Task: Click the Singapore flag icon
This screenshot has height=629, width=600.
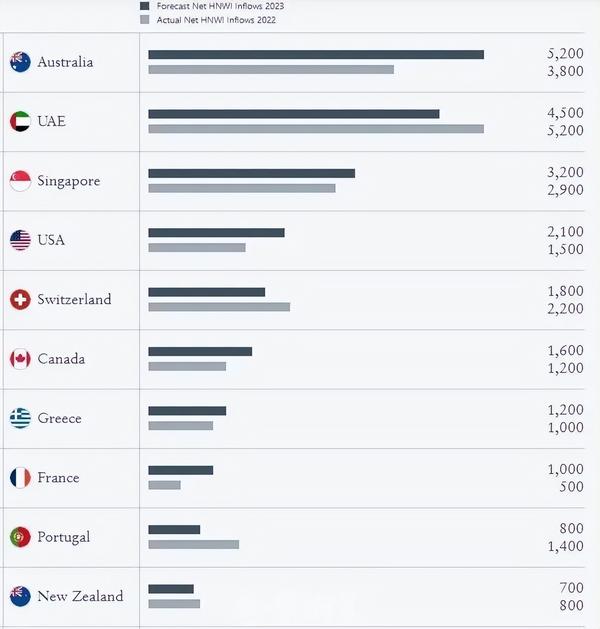Action: point(20,181)
